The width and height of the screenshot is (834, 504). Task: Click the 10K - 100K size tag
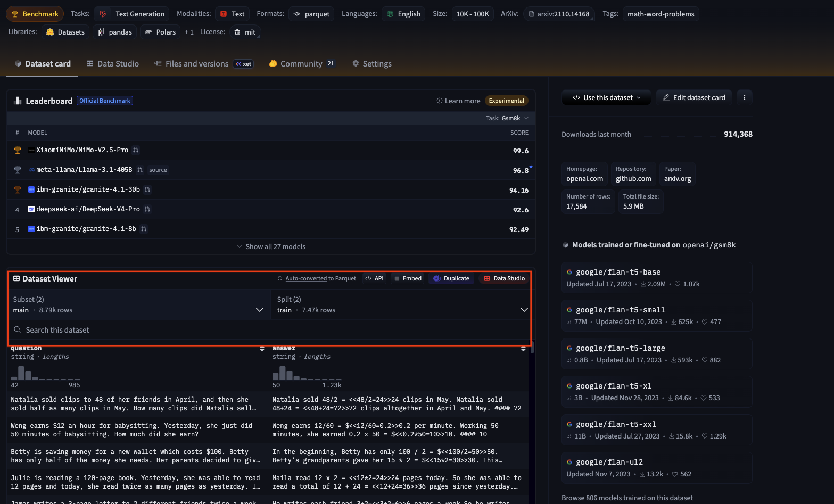pos(472,14)
